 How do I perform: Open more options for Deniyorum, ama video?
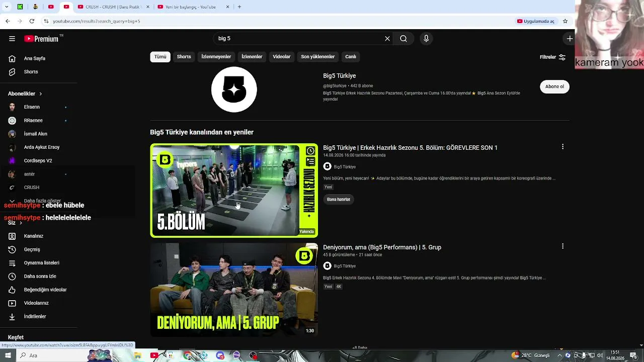[x=562, y=246]
